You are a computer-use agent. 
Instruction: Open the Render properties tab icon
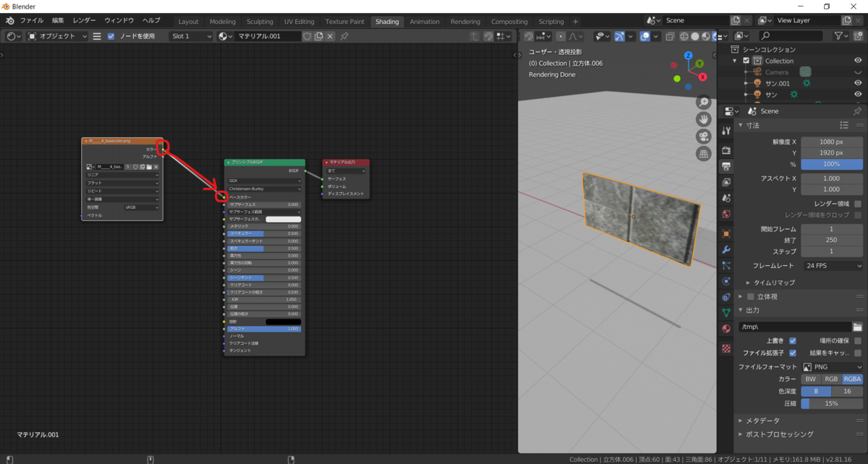726,150
